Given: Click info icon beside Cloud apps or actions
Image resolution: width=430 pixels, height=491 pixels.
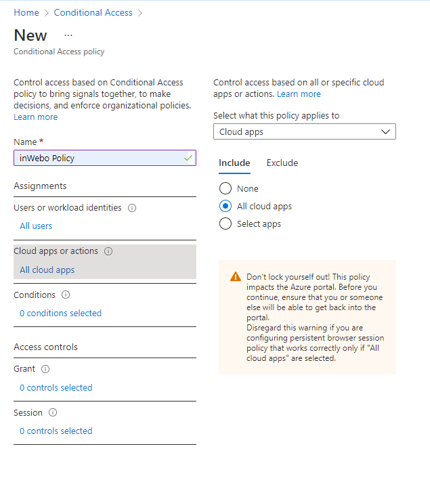Looking at the screenshot, I should (x=108, y=251).
